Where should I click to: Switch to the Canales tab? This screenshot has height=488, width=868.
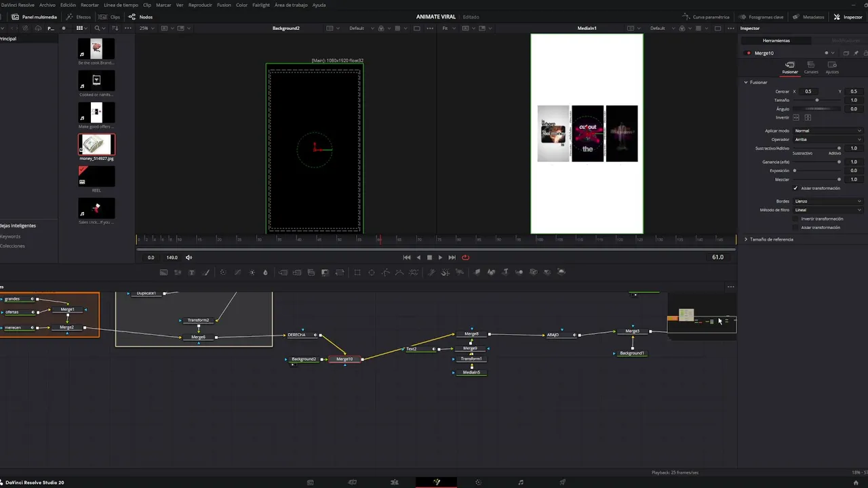point(811,67)
